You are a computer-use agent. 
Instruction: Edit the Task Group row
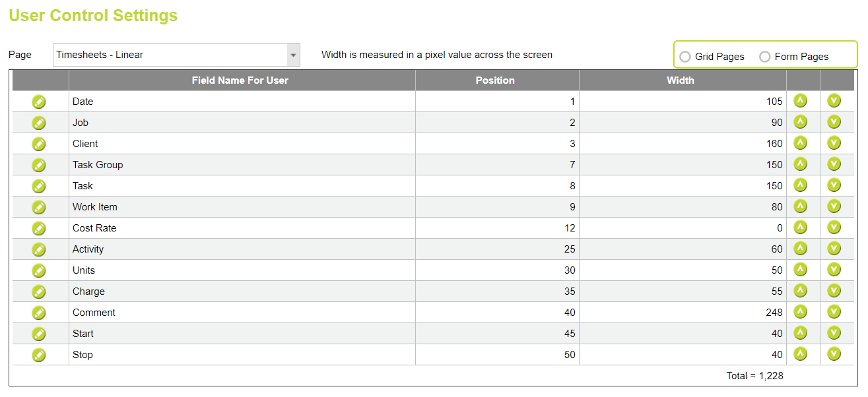(x=39, y=165)
